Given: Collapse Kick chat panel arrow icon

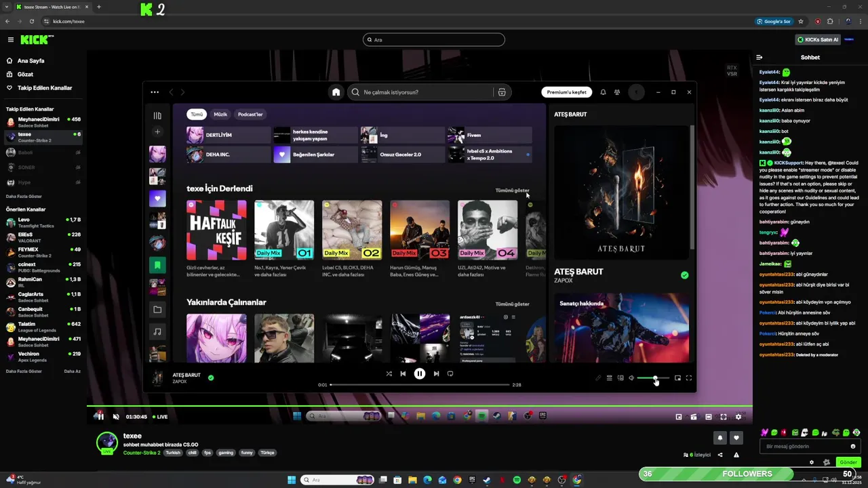Looking at the screenshot, I should [x=759, y=58].
